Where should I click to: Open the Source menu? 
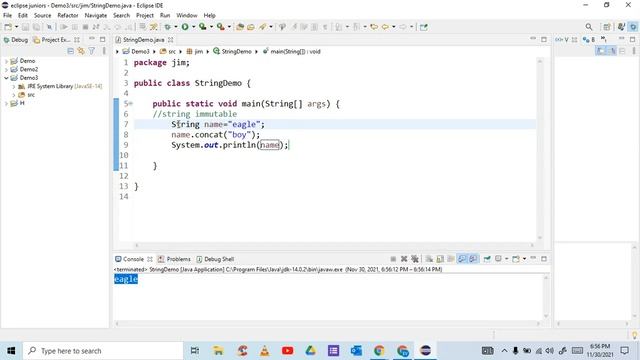pyautogui.click(x=42, y=16)
